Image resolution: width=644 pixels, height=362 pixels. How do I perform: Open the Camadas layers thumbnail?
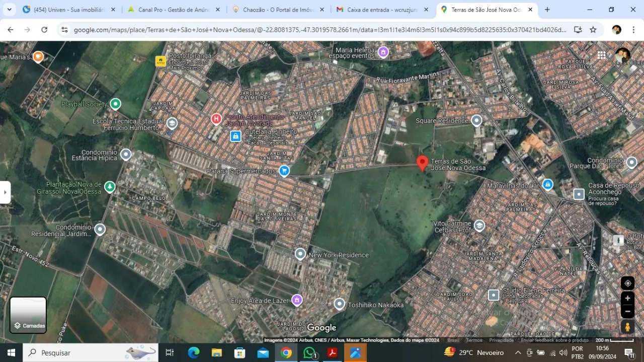tap(28, 315)
